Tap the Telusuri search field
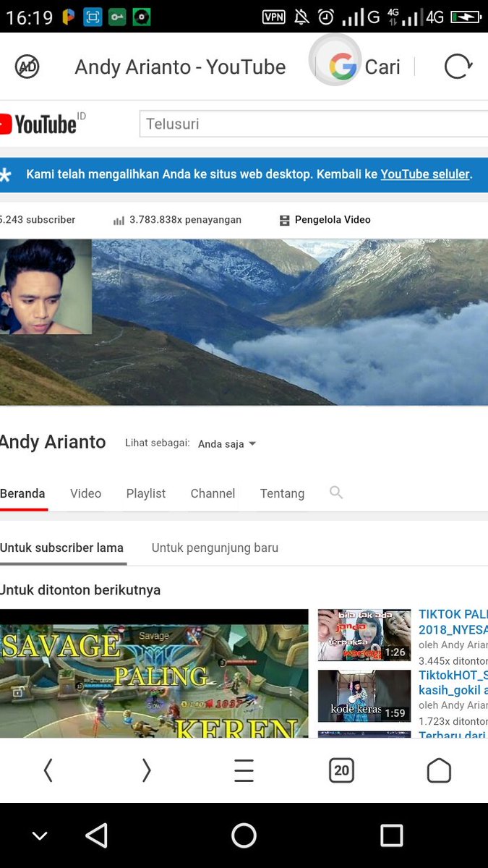Screen dimensions: 488x868 coord(314,124)
